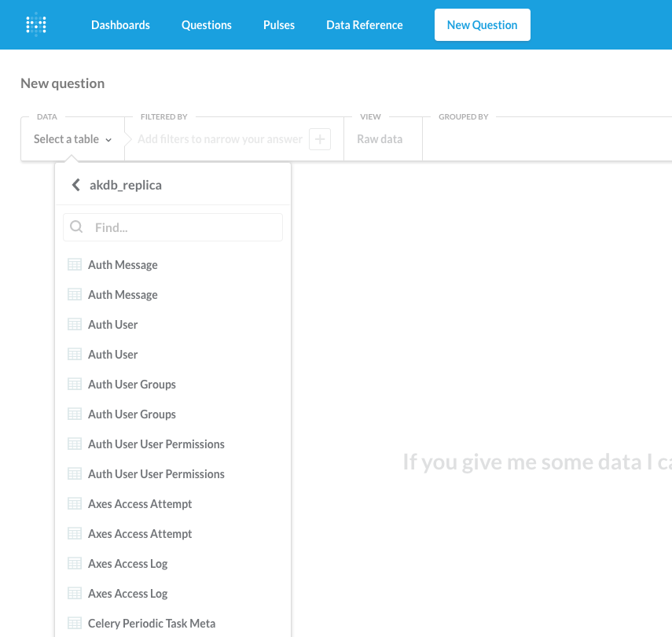The image size is (672, 637).
Task: Collapse back to the database list with the chevron
Action: coord(75,184)
